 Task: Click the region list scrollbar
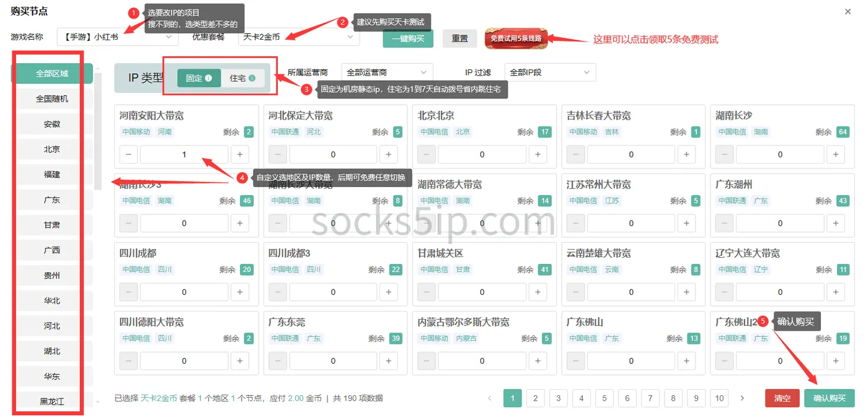98,129
